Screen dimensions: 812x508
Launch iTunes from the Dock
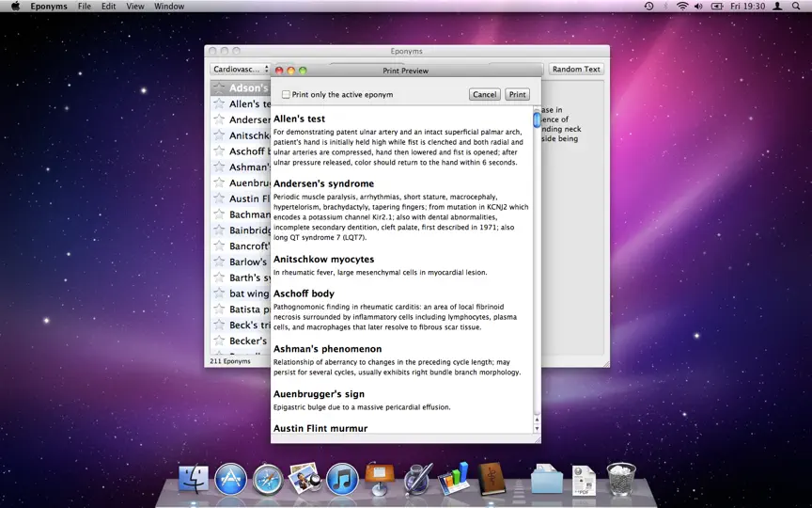[342, 479]
